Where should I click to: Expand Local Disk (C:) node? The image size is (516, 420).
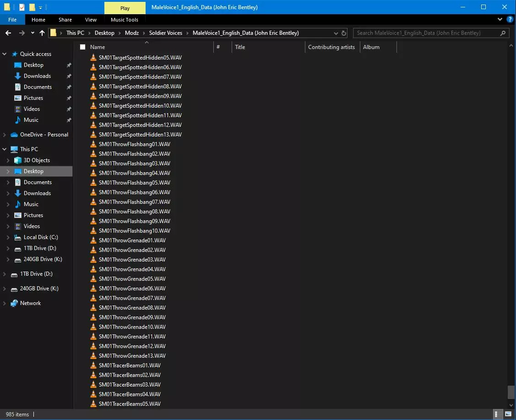(8, 237)
